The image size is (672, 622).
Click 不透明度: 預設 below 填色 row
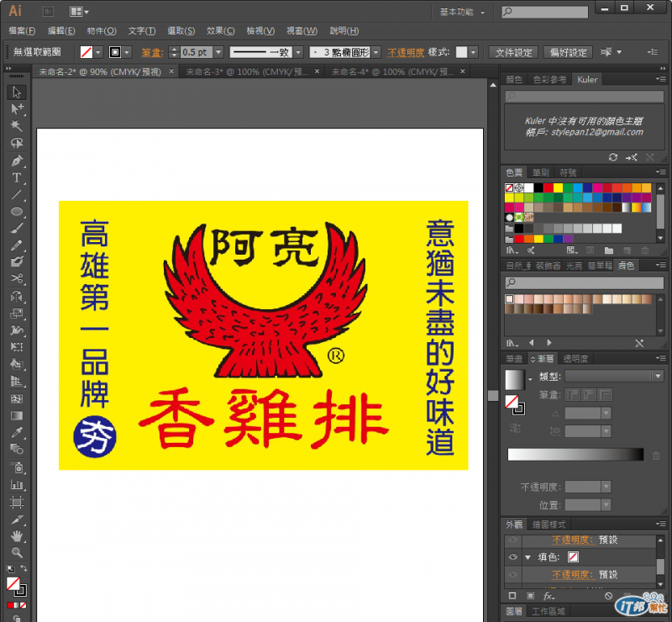[x=585, y=574]
